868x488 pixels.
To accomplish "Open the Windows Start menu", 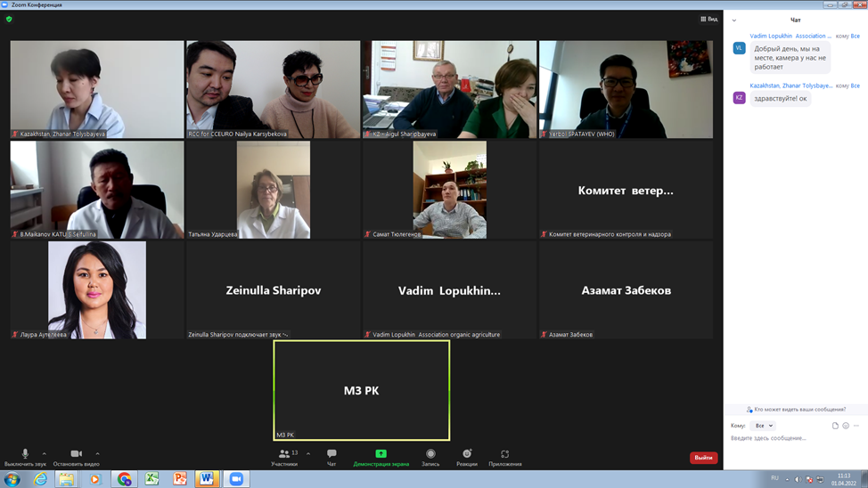I will (12, 479).
